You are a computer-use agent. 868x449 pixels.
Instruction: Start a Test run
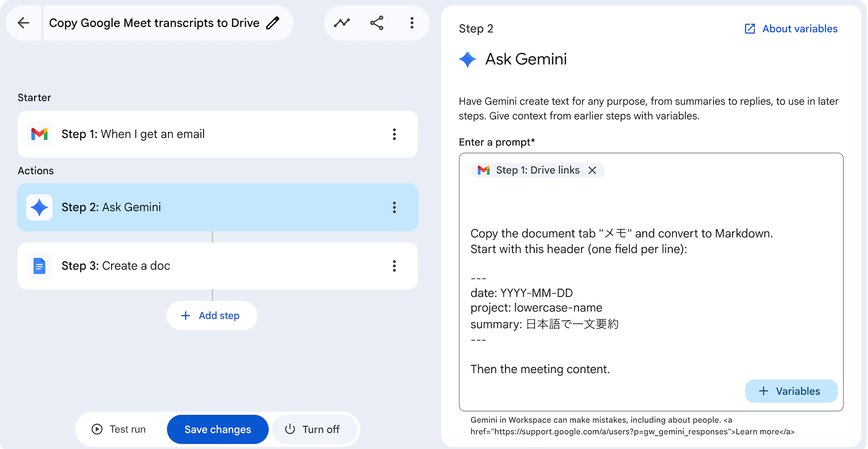point(119,429)
